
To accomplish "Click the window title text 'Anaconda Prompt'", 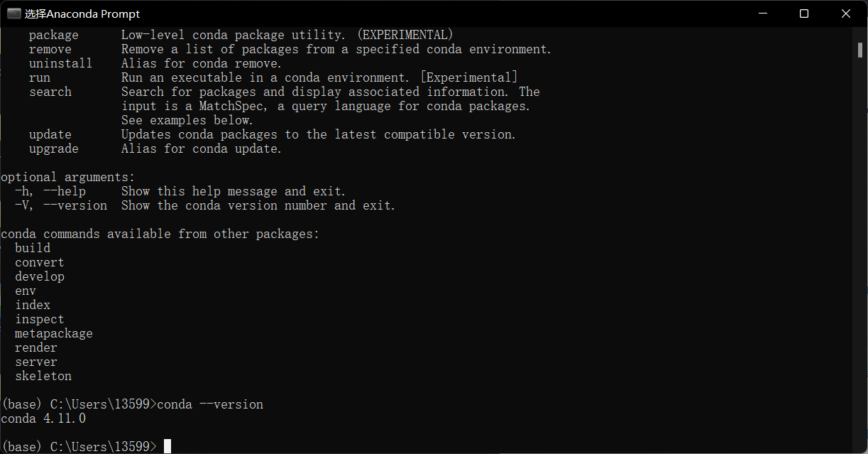I will pyautogui.click(x=82, y=13).
